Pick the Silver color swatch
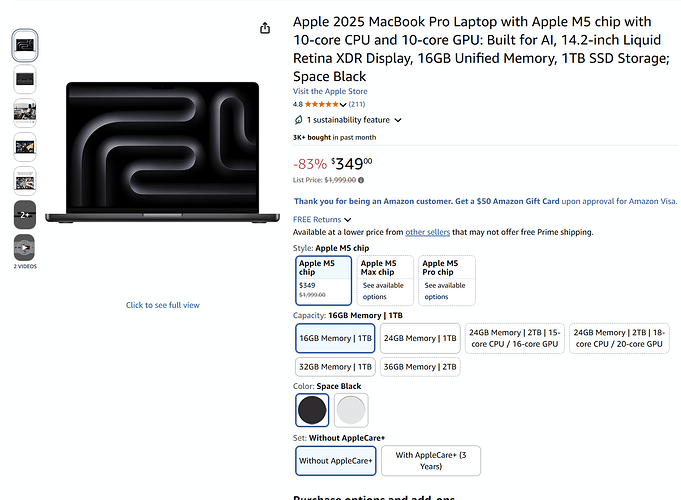 click(x=351, y=410)
